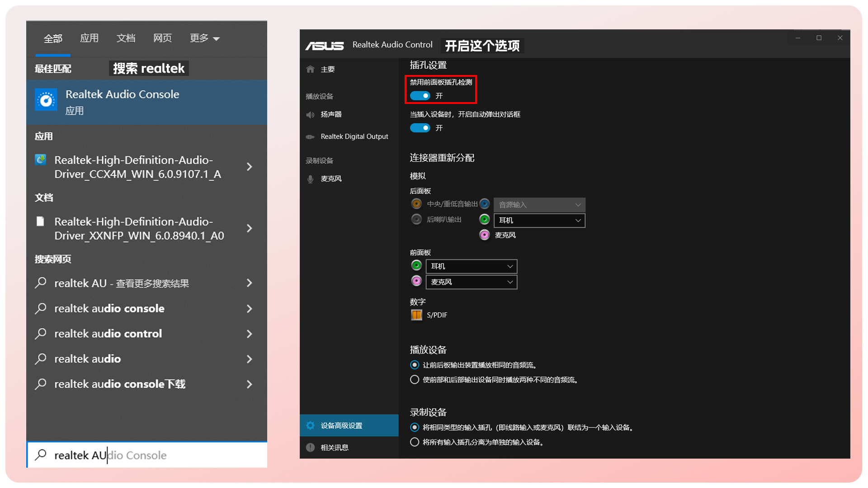Select 使前部和后部输出设备同时播放两种不同的音频流 radio

pyautogui.click(x=415, y=380)
